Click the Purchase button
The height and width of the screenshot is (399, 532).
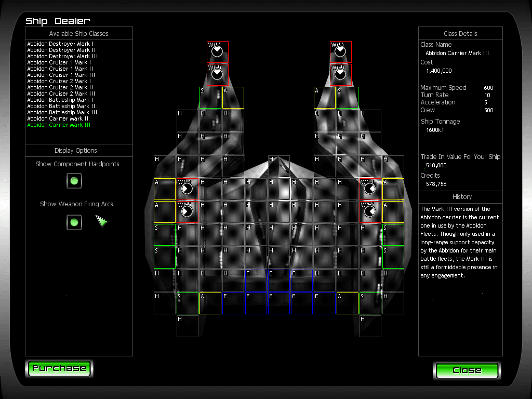(59, 368)
